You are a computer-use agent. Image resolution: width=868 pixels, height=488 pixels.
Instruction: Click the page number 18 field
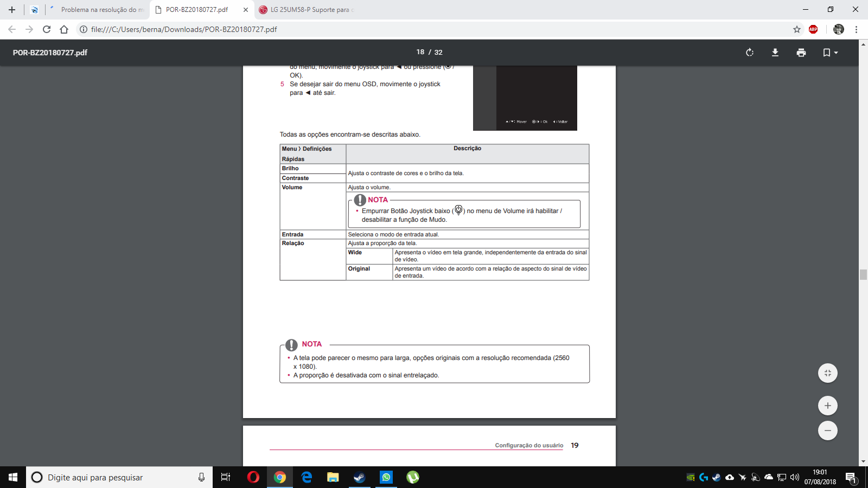point(420,52)
